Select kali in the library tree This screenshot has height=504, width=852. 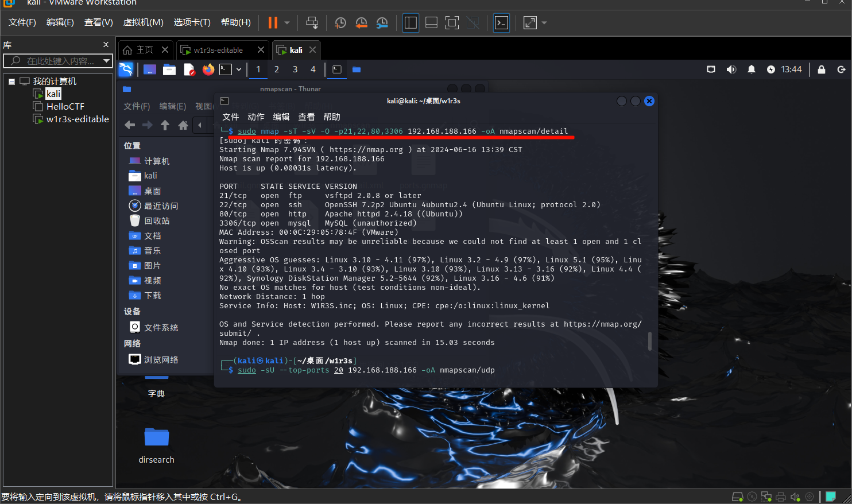(x=53, y=94)
